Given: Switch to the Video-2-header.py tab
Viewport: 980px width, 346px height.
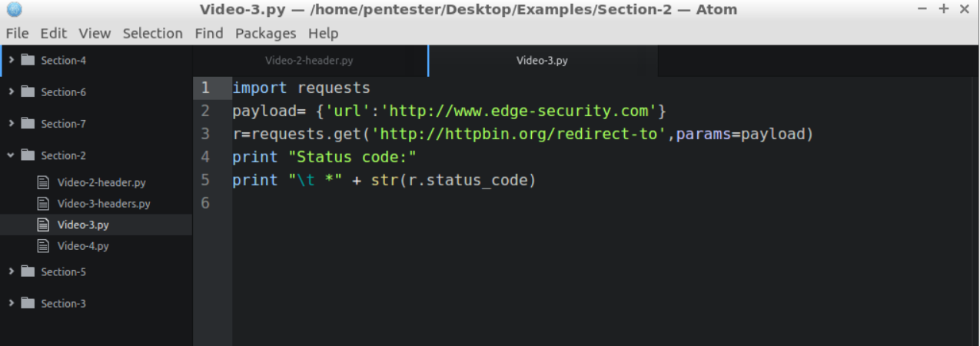Looking at the screenshot, I should pos(309,60).
